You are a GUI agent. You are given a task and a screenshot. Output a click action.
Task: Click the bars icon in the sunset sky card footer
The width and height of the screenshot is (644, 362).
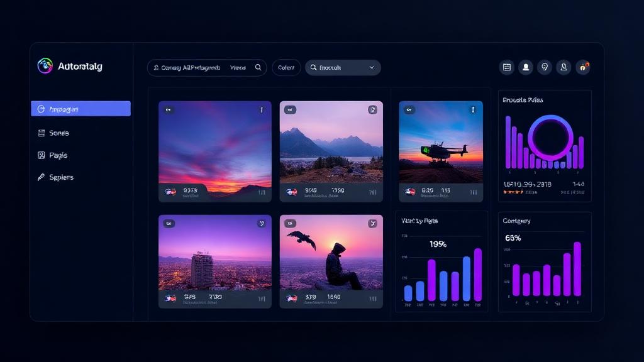click(x=262, y=192)
